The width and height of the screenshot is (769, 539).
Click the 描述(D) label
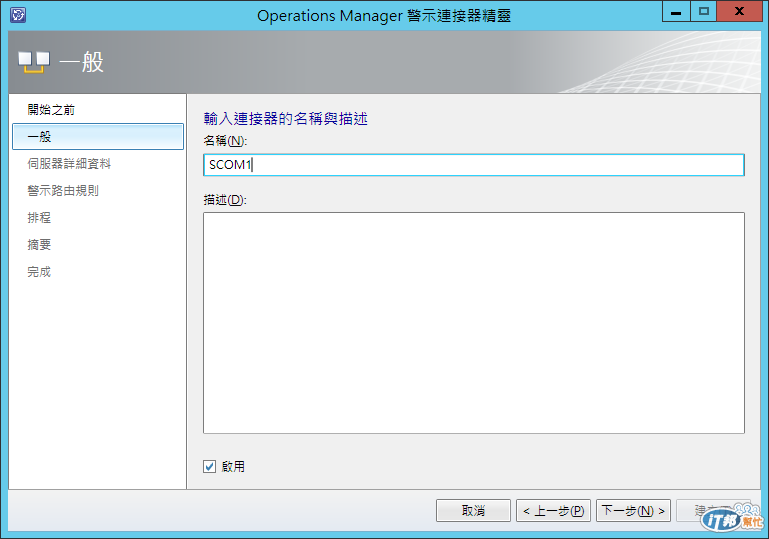(x=225, y=200)
